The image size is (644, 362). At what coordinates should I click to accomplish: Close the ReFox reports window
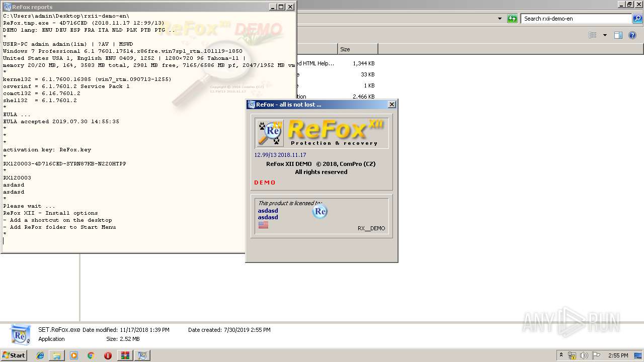290,7
